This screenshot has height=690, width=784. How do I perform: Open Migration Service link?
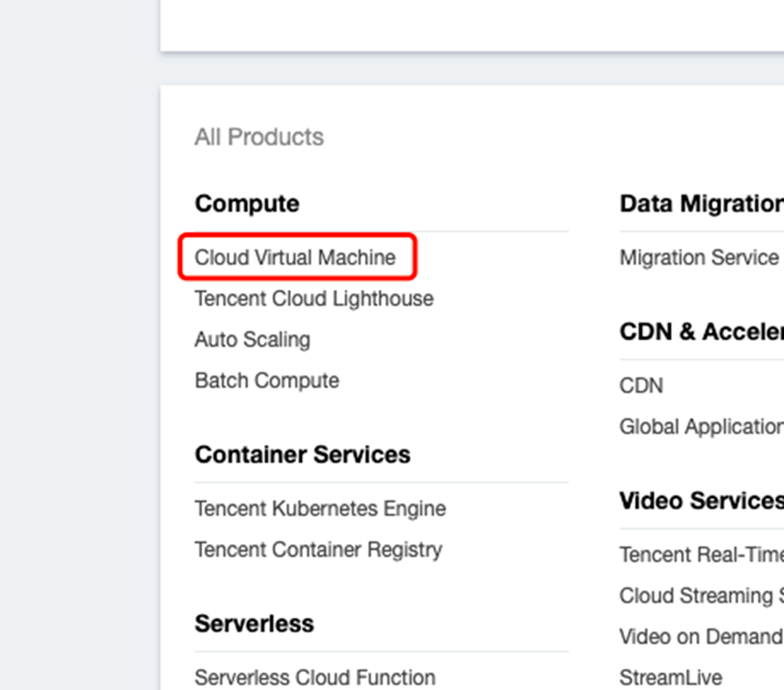pos(699,258)
